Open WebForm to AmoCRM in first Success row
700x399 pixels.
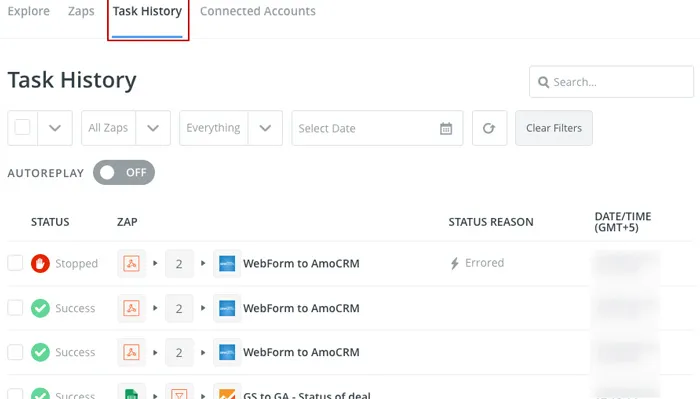(301, 308)
